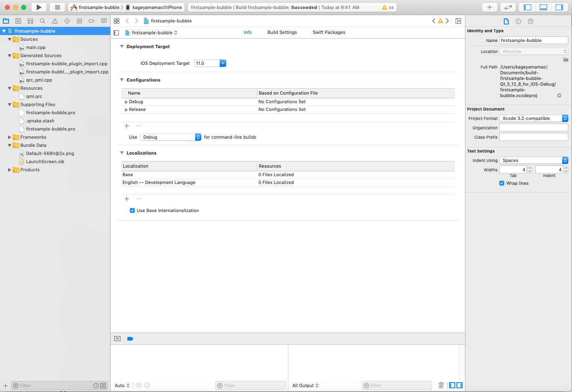
Task: Click the Organization input field
Action: coord(534,128)
